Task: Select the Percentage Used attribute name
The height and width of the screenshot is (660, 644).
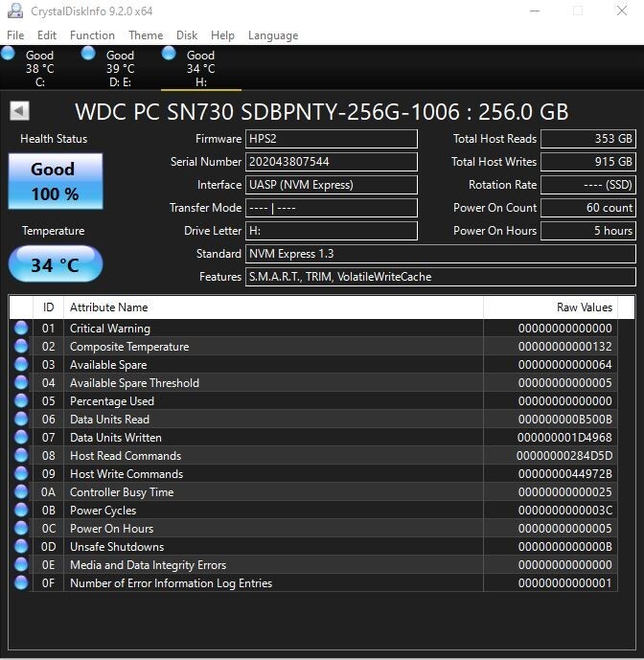Action: point(112,401)
